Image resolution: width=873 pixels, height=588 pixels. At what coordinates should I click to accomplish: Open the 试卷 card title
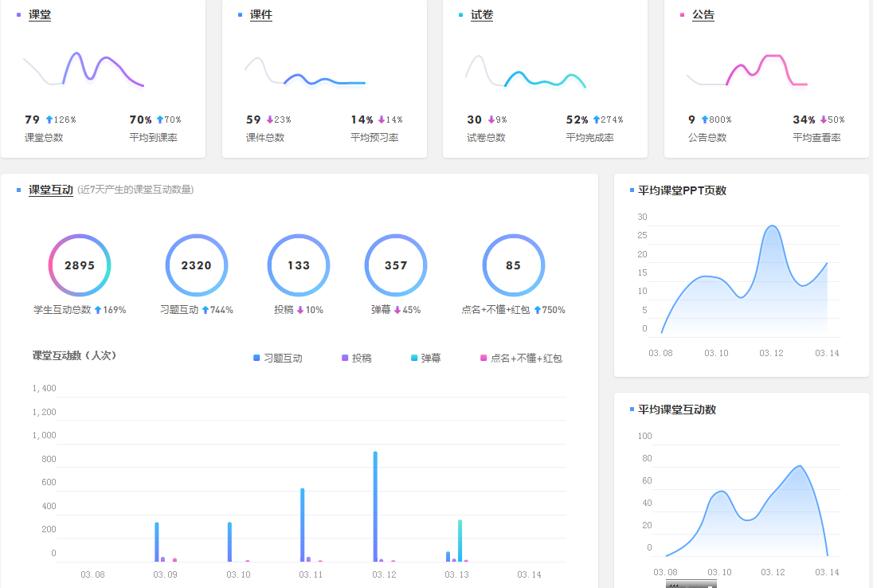tap(482, 15)
